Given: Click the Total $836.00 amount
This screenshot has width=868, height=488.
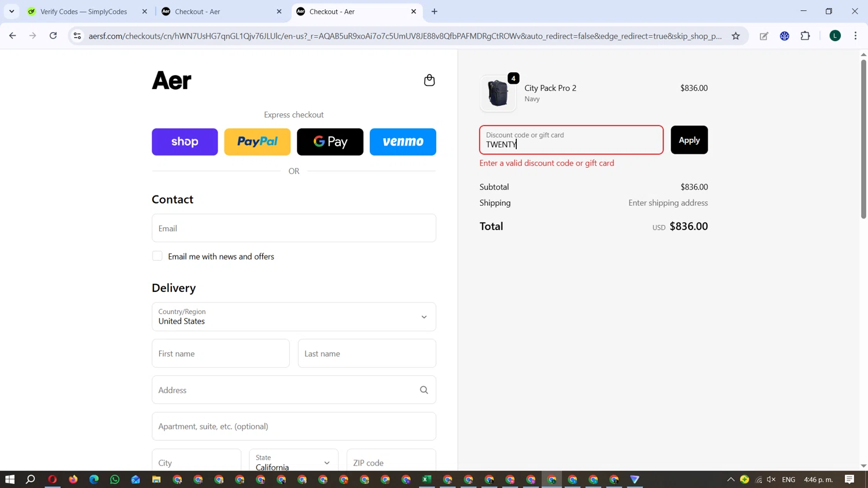Looking at the screenshot, I should (x=689, y=226).
